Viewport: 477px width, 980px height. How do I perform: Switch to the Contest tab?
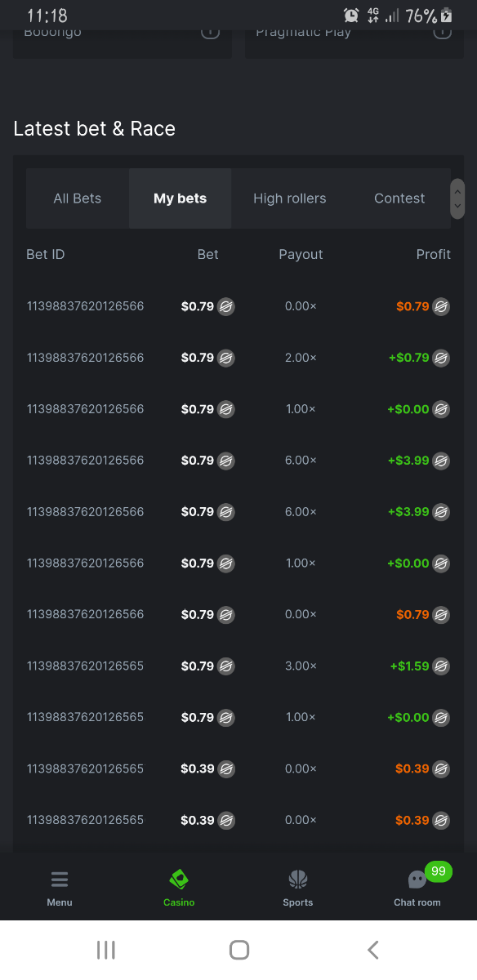pos(399,198)
